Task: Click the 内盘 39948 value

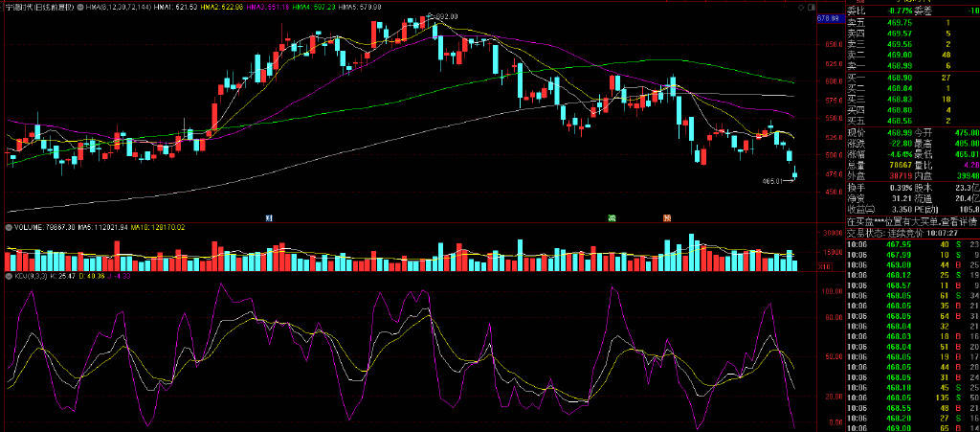Action: tap(968, 176)
